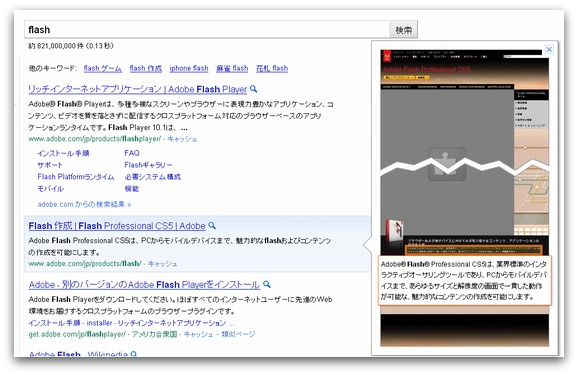Screen dimensions: 578x375
Task: Open the サポート sitelink
Action: coord(50,165)
